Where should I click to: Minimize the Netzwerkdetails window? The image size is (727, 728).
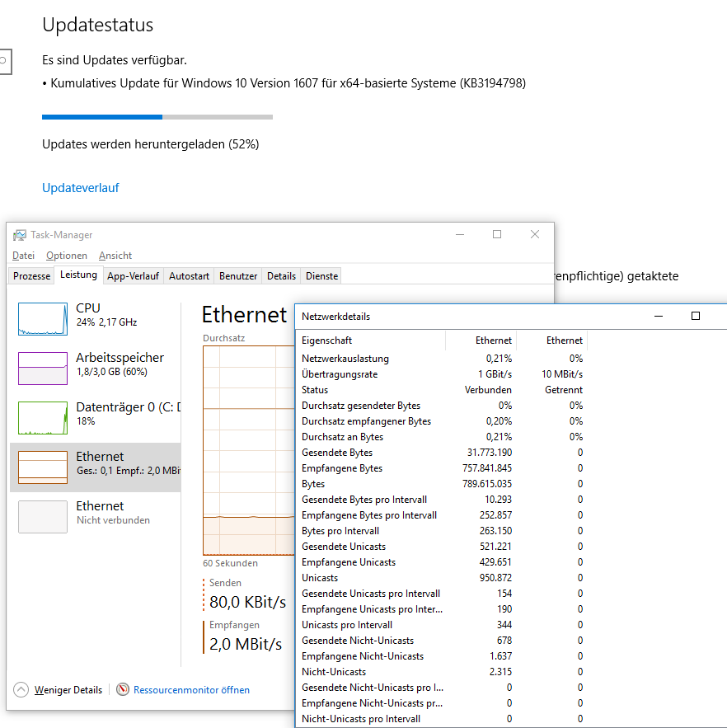[659, 316]
